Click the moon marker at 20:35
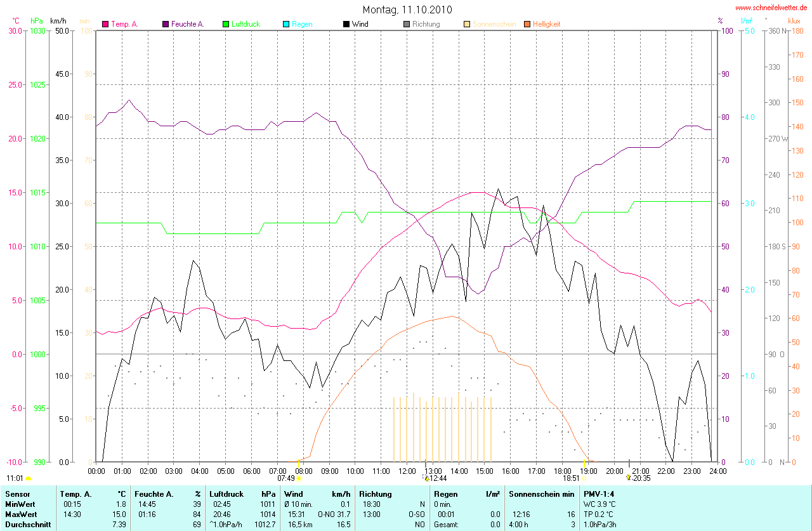The height and width of the screenshot is (531, 812). (x=629, y=477)
